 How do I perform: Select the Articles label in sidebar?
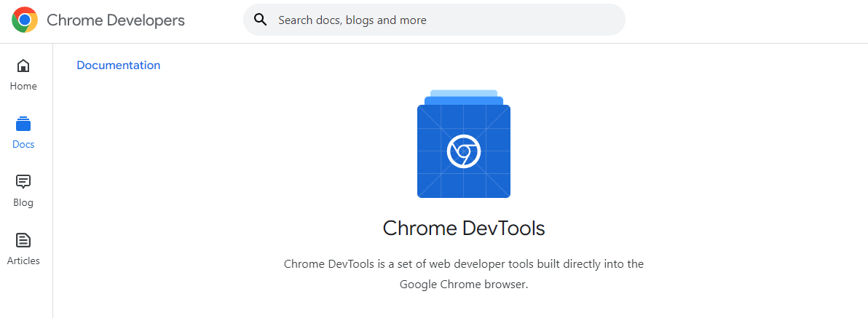[x=23, y=261]
